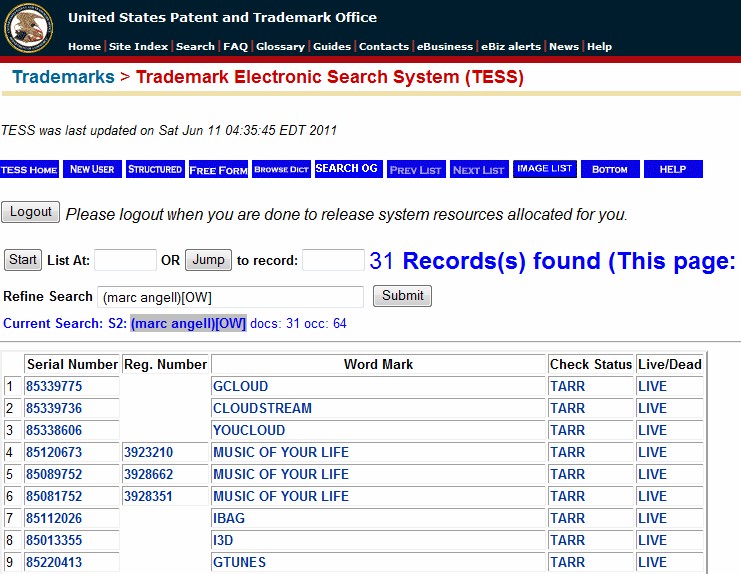Open the YOUCLOUD word mark
741x574 pixels.
tap(249, 430)
